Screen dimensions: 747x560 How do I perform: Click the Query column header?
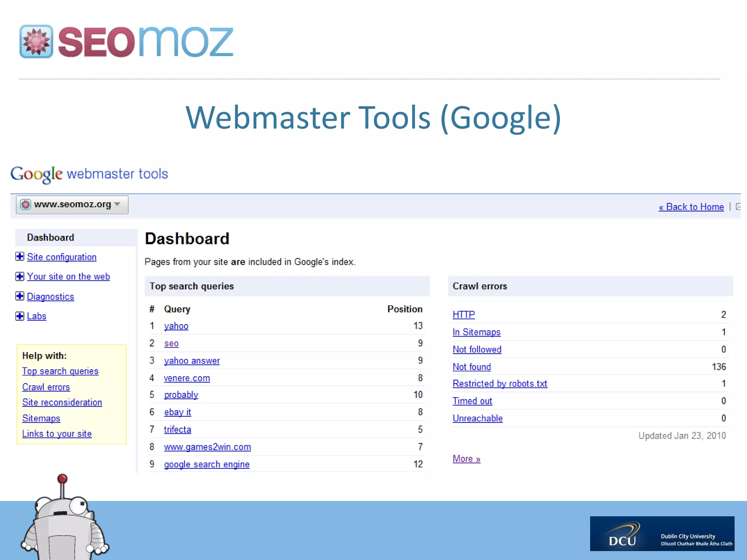tap(177, 309)
